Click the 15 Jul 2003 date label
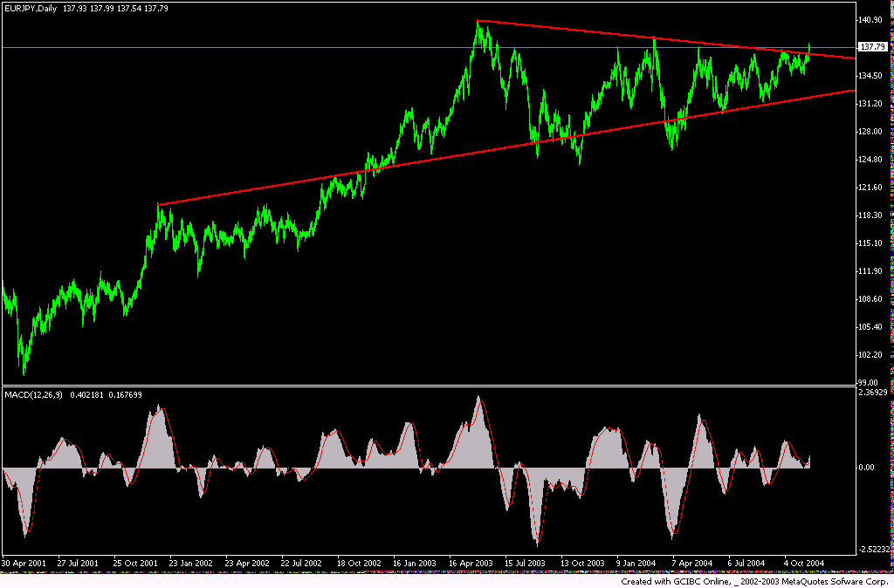 [527, 563]
